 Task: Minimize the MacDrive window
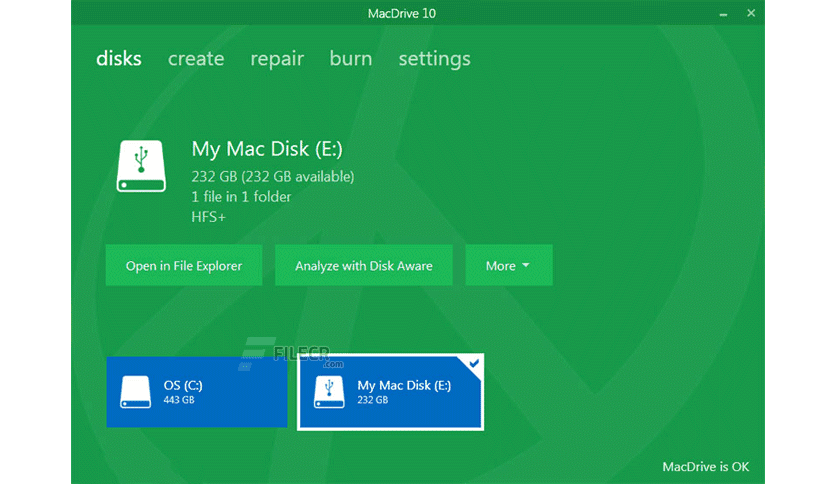[723, 14]
